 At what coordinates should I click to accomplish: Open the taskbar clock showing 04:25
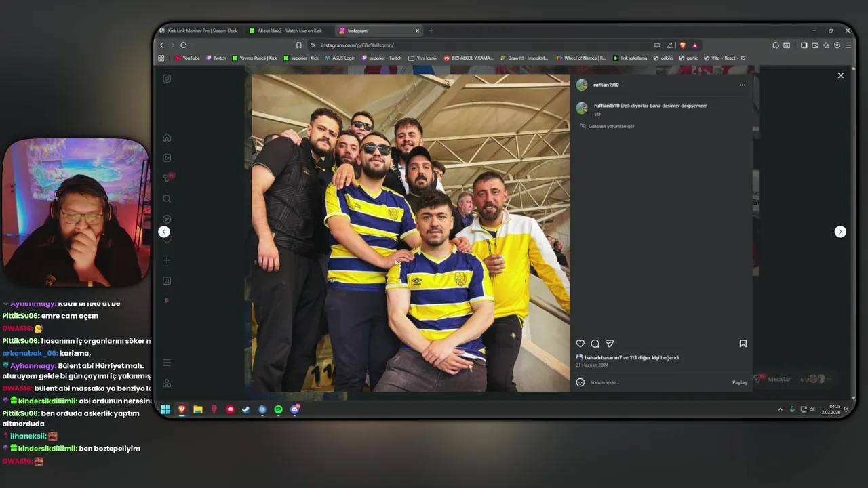coord(831,409)
